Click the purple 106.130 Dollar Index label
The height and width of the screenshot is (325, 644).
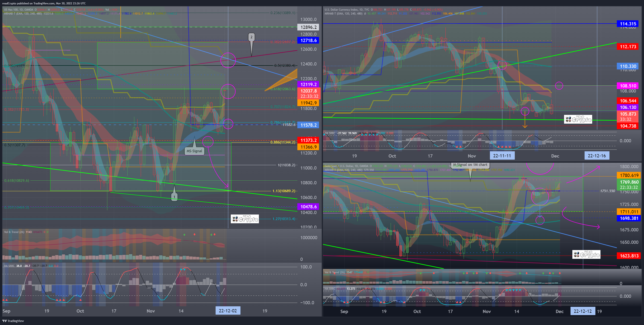pos(628,107)
